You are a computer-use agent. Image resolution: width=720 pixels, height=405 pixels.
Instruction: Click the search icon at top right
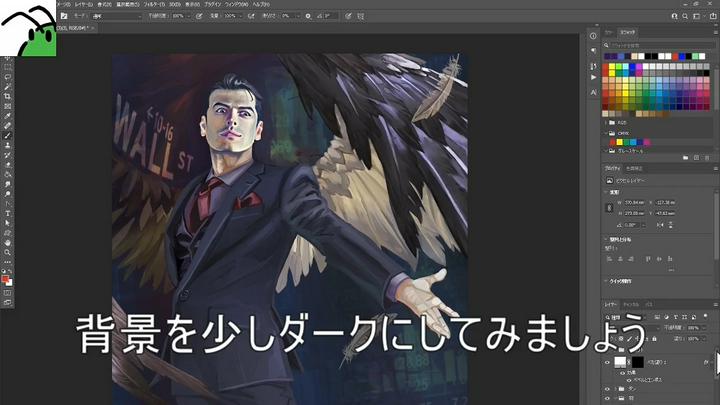click(x=685, y=16)
